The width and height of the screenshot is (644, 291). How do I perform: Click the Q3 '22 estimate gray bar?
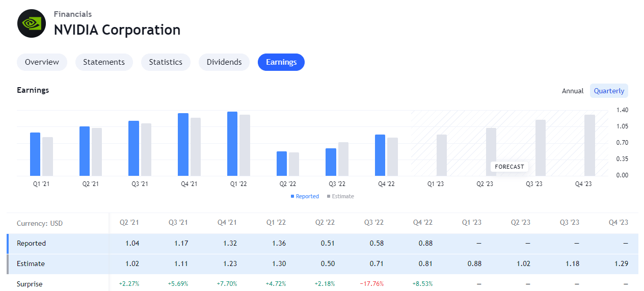343,159
